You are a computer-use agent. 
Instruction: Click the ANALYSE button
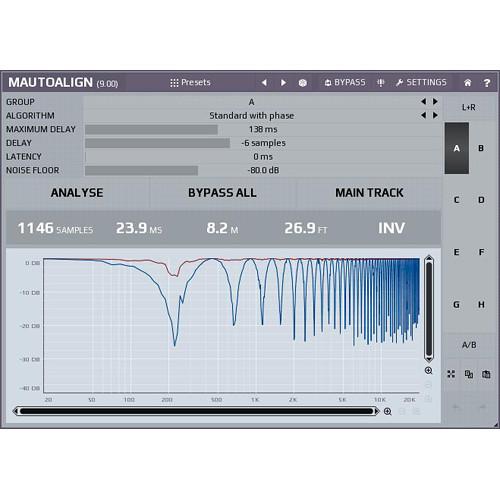pyautogui.click(x=77, y=193)
